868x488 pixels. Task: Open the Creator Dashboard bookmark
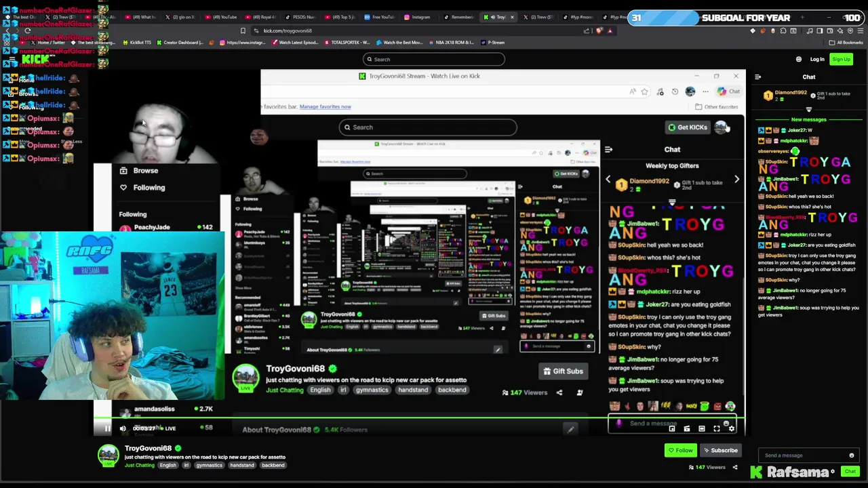click(180, 43)
